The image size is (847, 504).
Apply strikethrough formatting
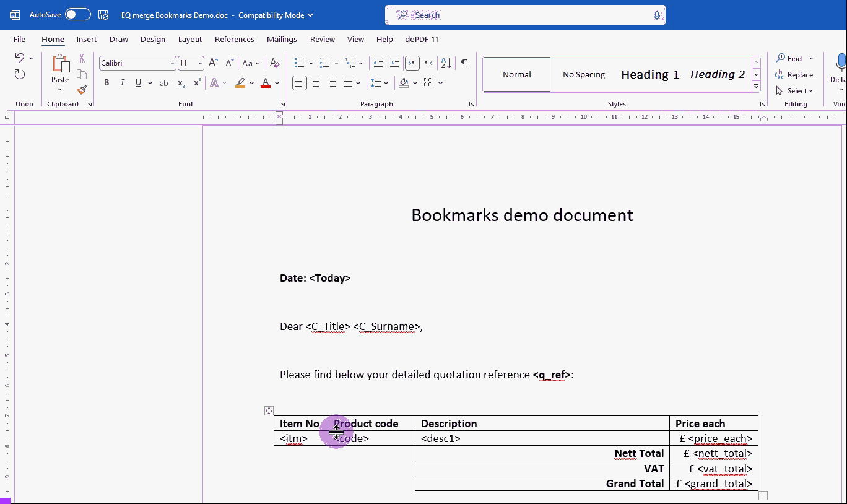[x=163, y=83]
